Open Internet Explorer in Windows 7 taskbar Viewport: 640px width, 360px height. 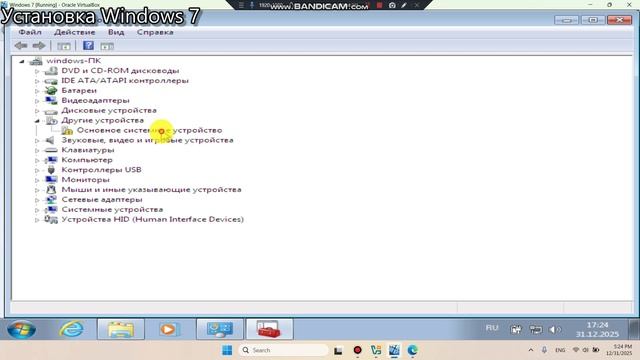(72, 329)
